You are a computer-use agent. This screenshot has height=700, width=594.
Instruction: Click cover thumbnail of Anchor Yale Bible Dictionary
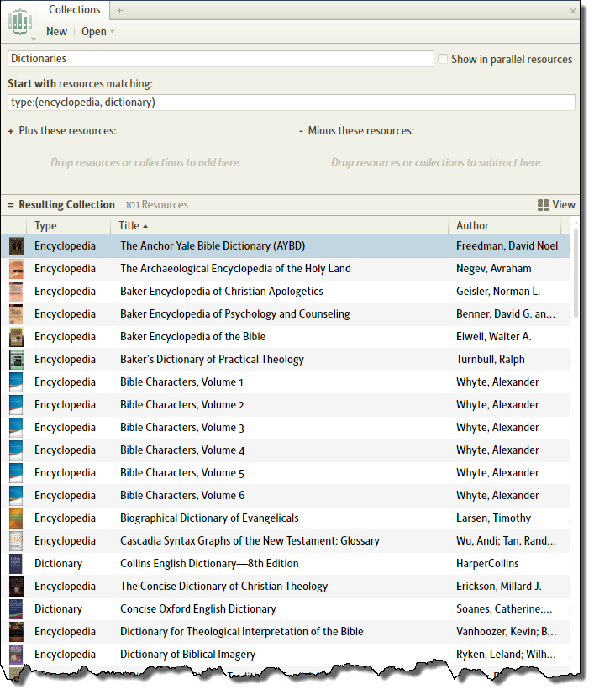click(17, 248)
